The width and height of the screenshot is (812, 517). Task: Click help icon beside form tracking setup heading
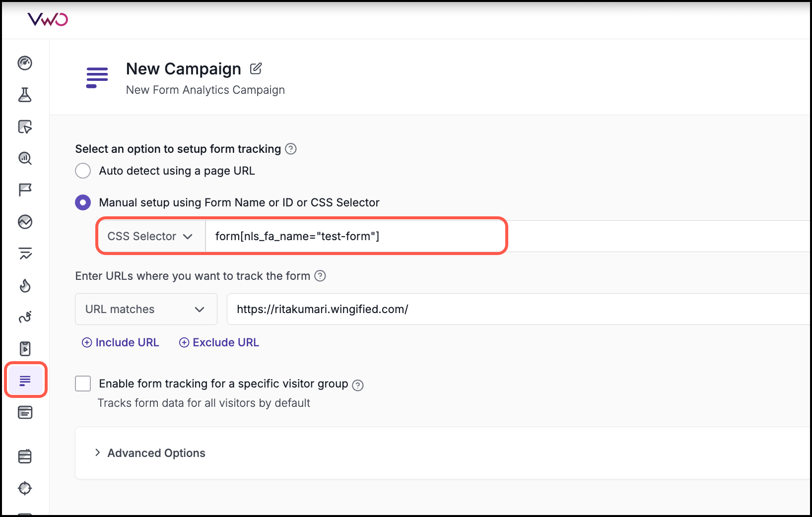(x=291, y=149)
